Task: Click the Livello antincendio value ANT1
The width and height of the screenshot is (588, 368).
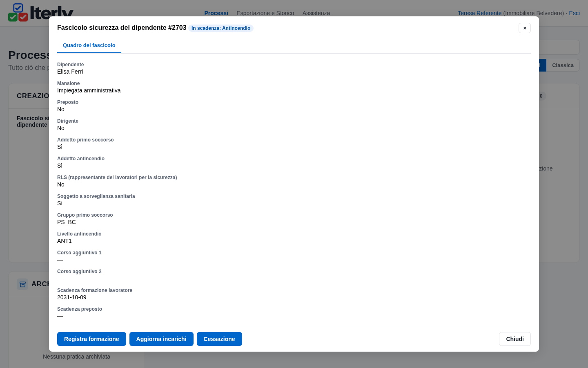Action: pos(65,241)
